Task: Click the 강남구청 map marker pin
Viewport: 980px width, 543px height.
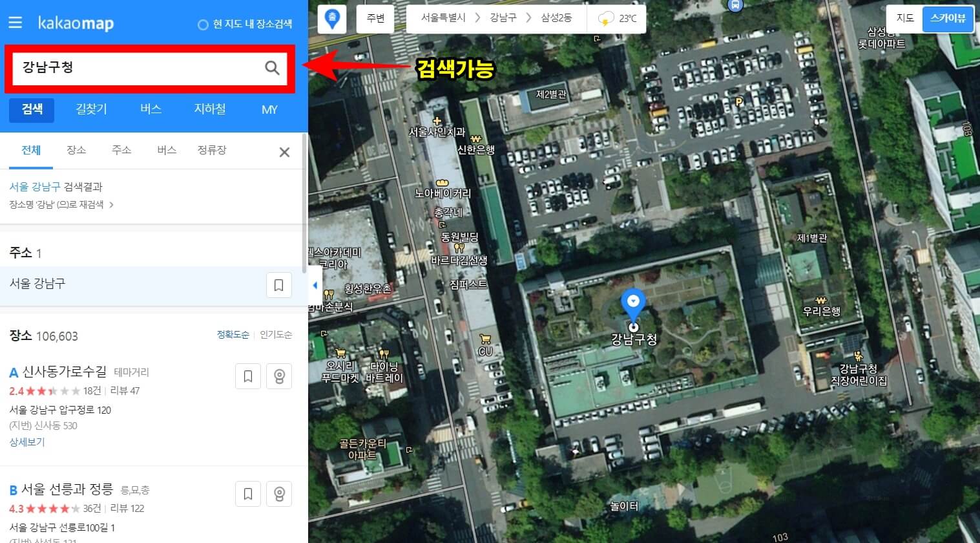Action: [633, 306]
